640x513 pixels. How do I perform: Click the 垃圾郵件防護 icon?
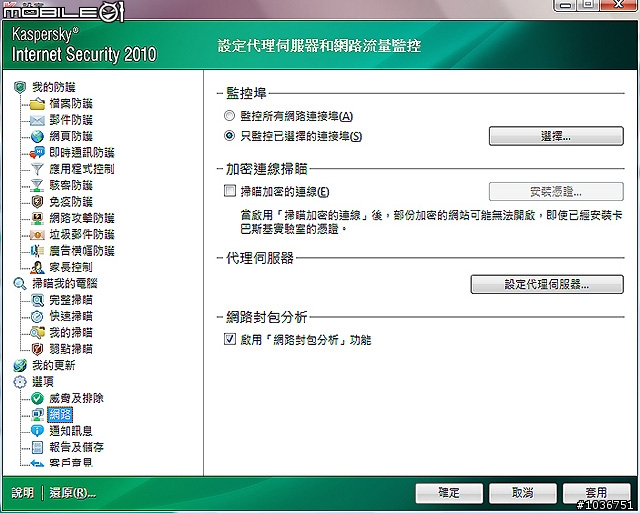(37, 235)
